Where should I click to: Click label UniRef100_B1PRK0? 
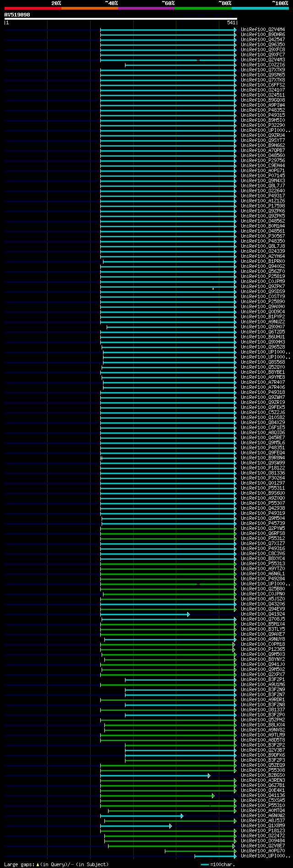263,261
